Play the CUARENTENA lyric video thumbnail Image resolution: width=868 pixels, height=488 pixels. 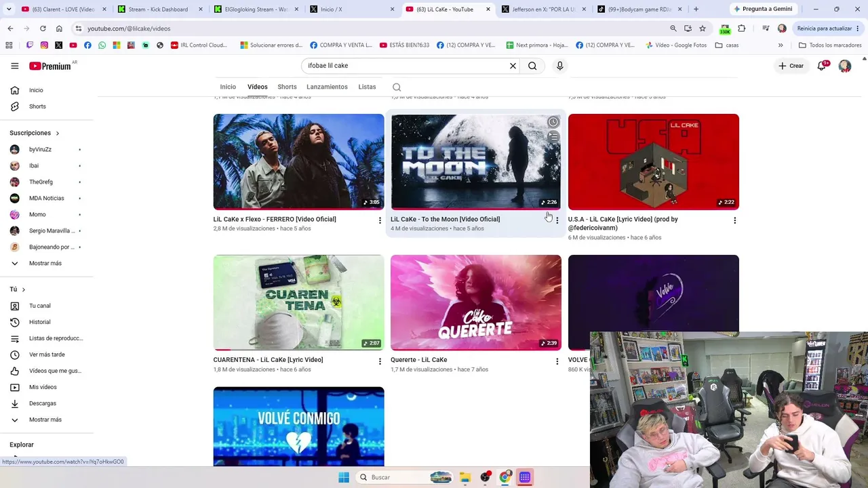point(298,302)
